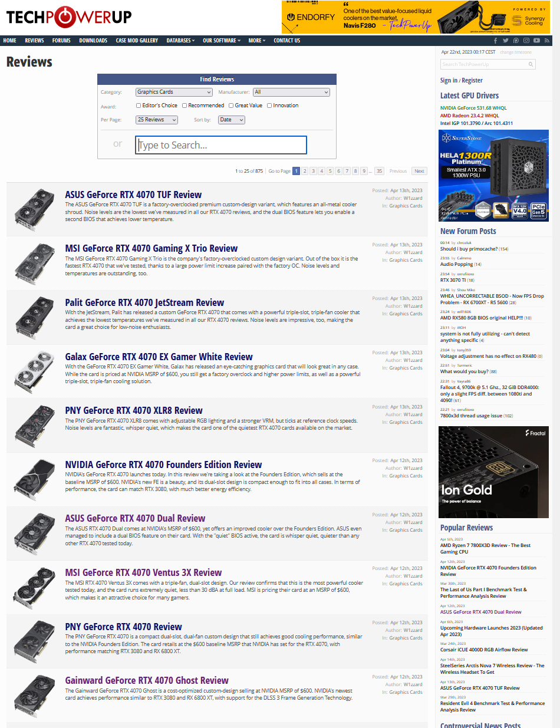Open PNY GeForce RTX 4070 card thumbnail
560x728 pixels.
[x=34, y=641]
